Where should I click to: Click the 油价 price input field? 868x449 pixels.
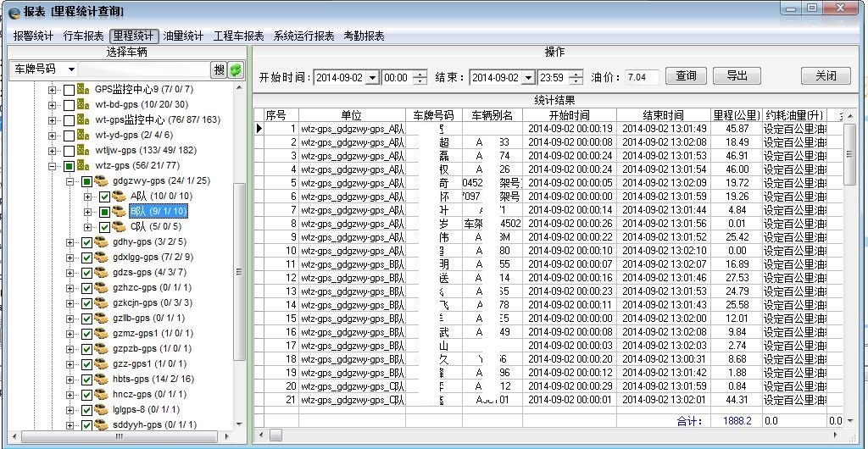(x=642, y=78)
